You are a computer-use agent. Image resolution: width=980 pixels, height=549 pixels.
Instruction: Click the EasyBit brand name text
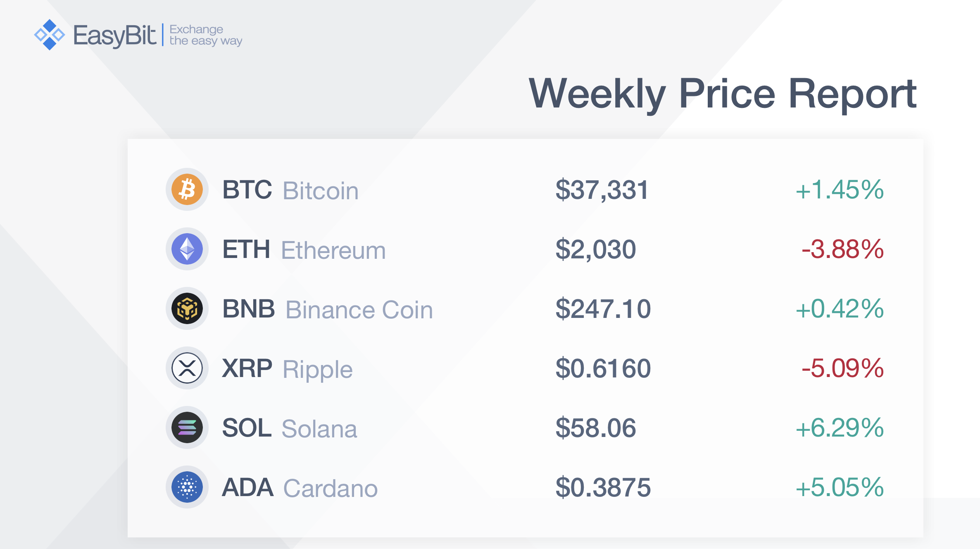tap(115, 36)
